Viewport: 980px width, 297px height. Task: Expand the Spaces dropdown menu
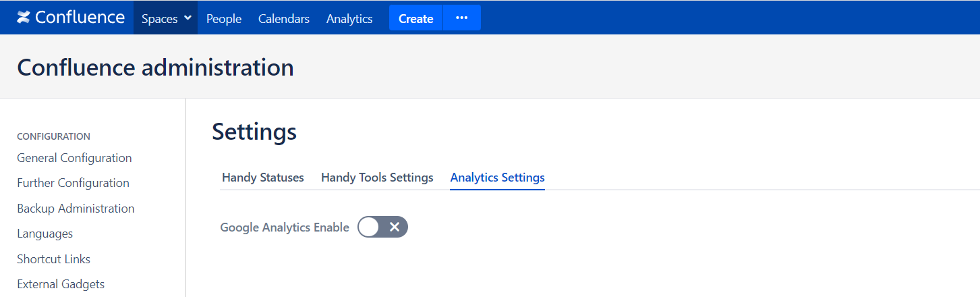166,18
